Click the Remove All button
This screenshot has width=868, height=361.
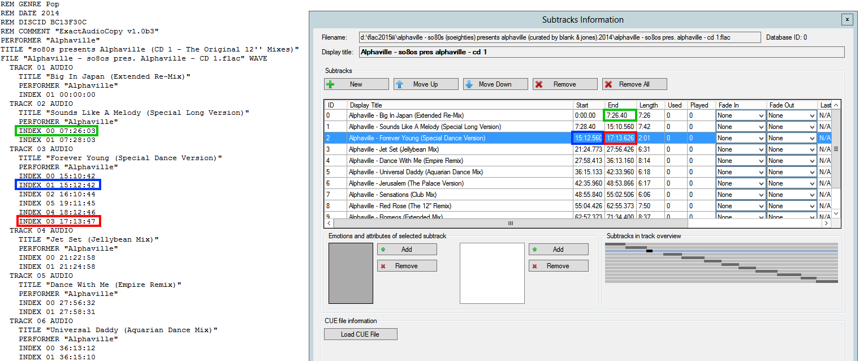[634, 84]
